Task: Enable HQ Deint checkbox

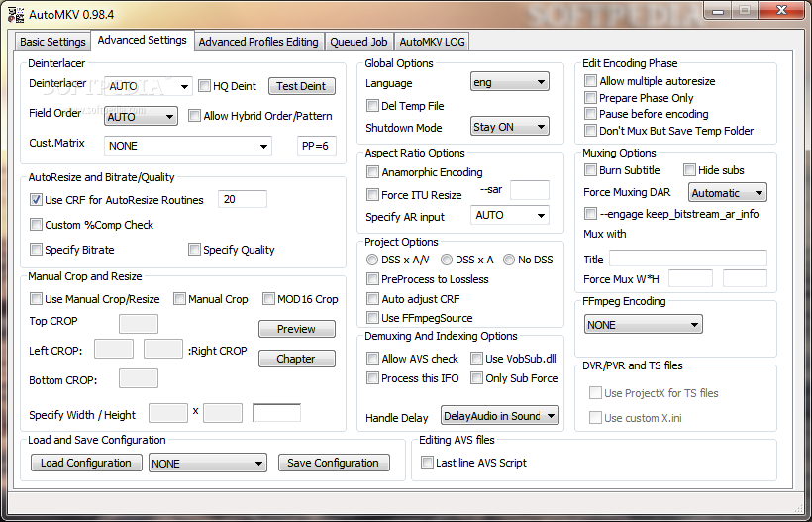Action: pos(205,86)
